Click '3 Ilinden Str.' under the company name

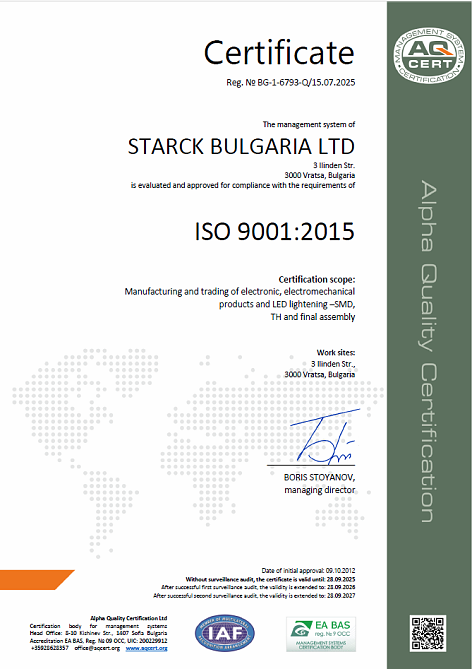tap(334, 165)
